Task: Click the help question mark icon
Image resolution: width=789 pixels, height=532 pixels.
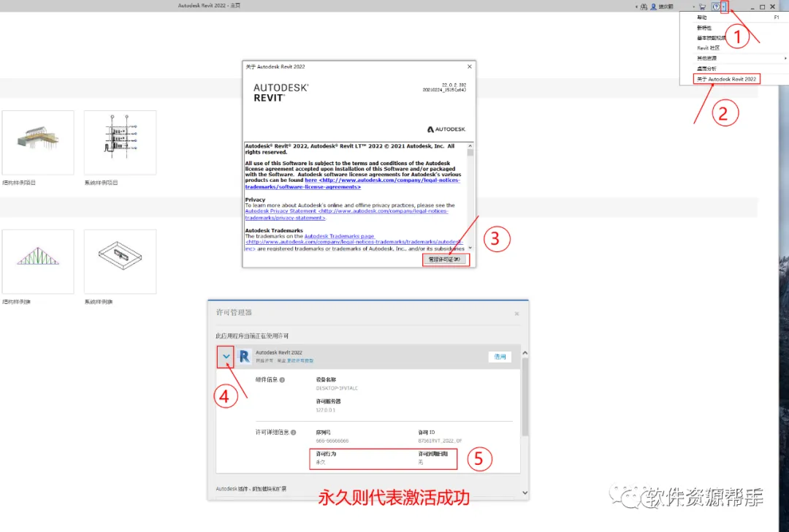Action: tap(716, 7)
